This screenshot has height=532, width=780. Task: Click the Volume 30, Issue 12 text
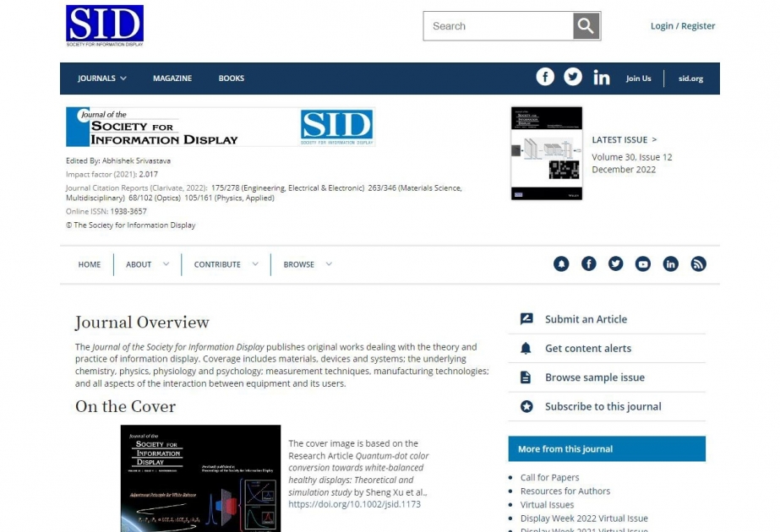pos(632,157)
